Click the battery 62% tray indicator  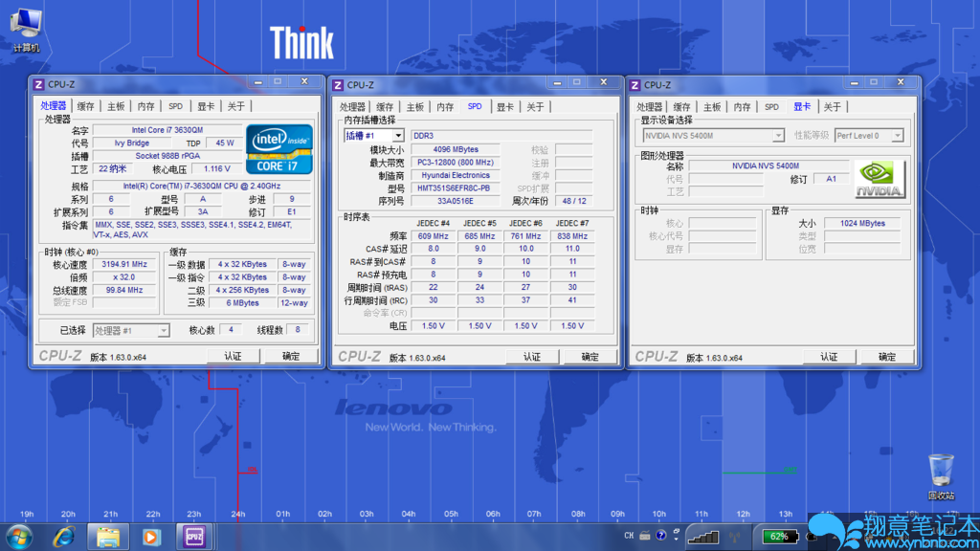point(780,536)
